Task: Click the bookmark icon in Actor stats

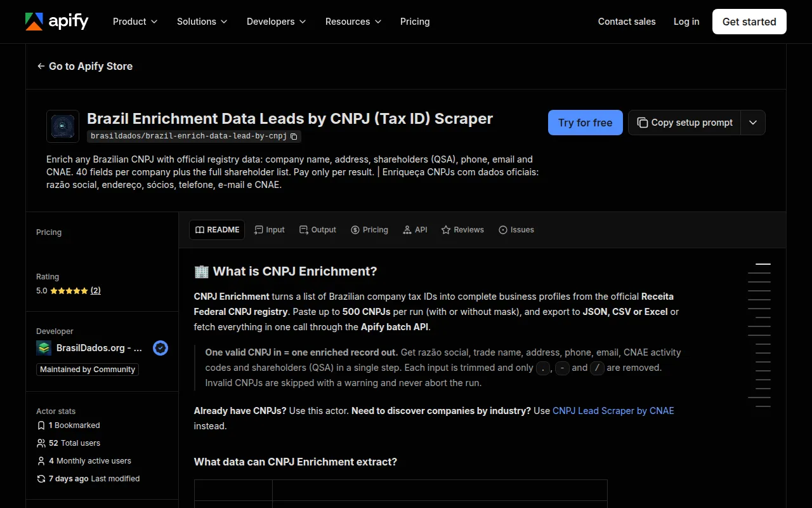Action: pos(41,425)
